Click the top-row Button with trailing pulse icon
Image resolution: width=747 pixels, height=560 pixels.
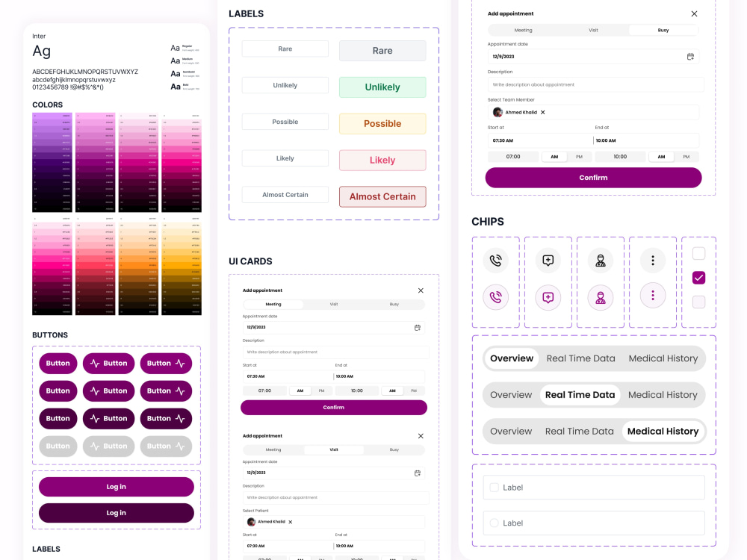166,364
